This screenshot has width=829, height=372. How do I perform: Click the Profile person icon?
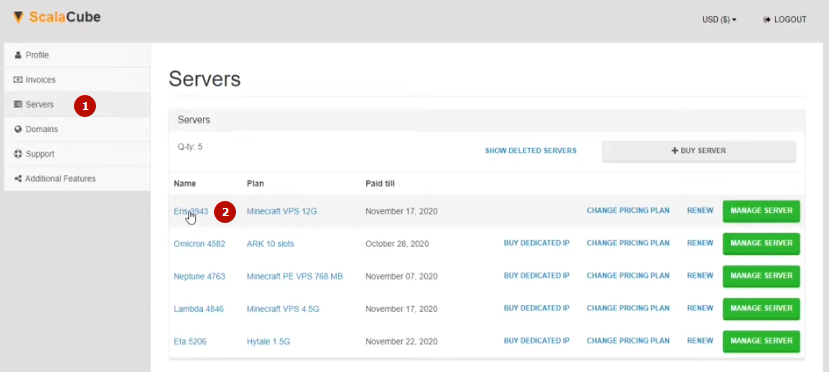coord(18,55)
